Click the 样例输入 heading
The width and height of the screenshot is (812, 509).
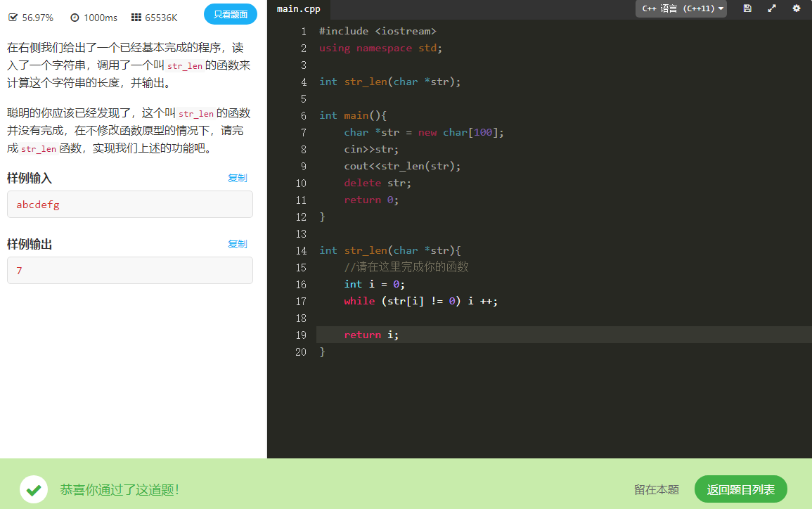click(x=30, y=178)
